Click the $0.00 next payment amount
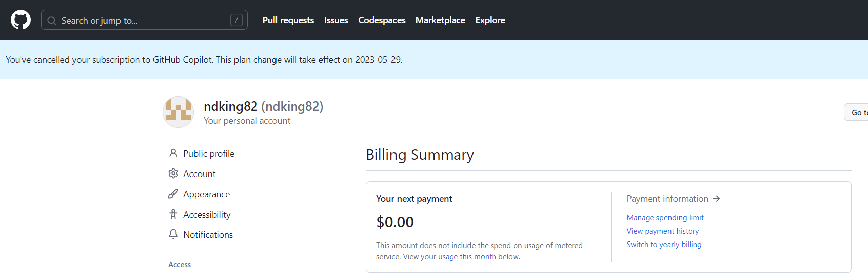Image resolution: width=868 pixels, height=278 pixels. (395, 222)
